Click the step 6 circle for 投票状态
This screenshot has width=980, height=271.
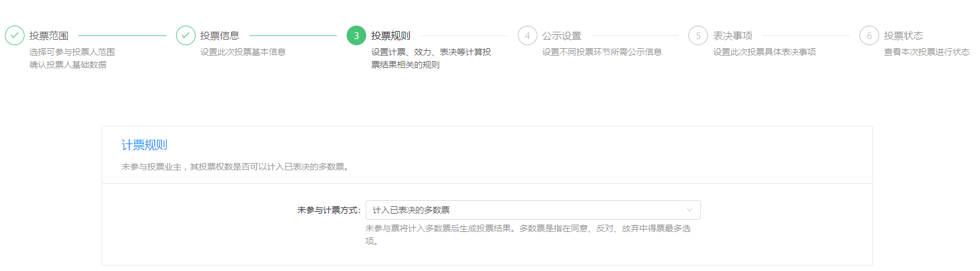[869, 35]
